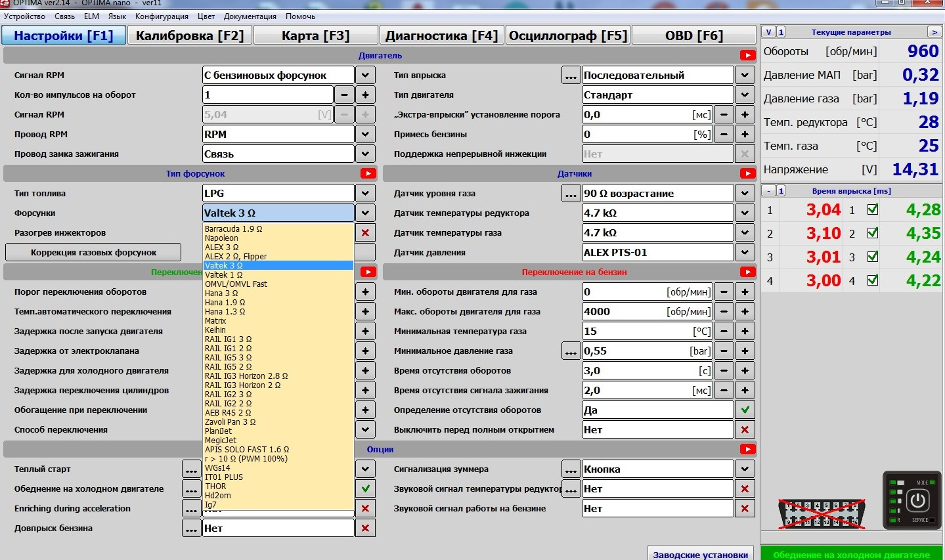Open ellipsis options for Тип впрыска

pyautogui.click(x=571, y=75)
